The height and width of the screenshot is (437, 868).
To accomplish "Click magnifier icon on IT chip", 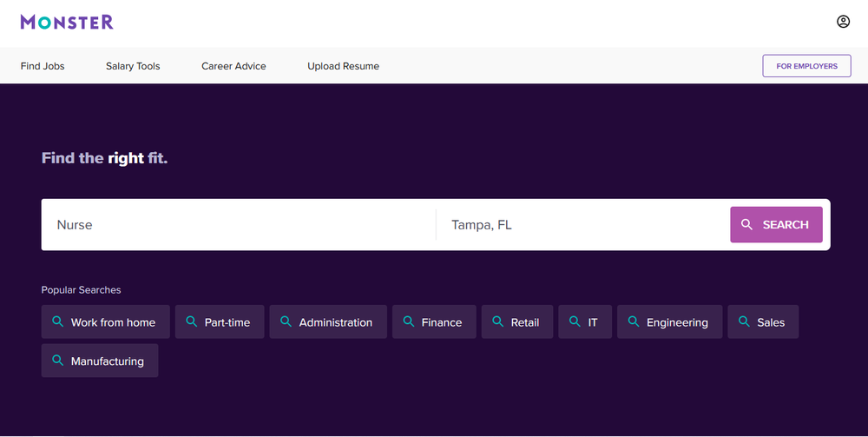I will coord(575,321).
